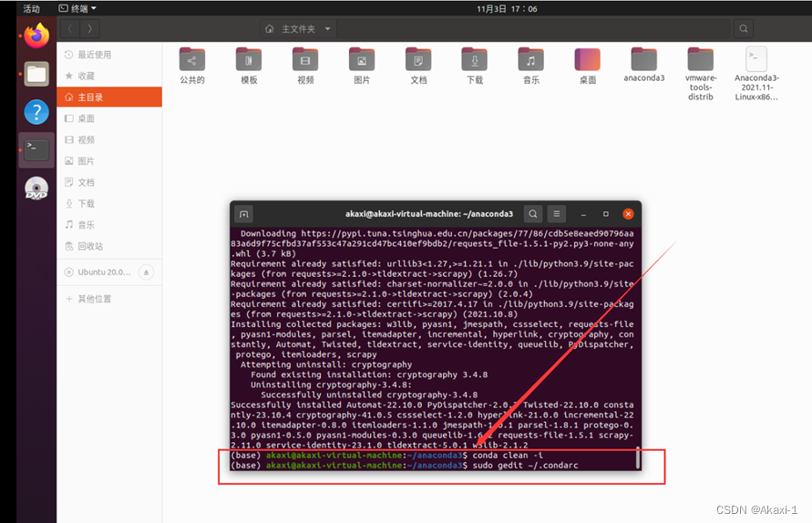Open the 主文件夹 path dropdown
812x523 pixels.
298,29
